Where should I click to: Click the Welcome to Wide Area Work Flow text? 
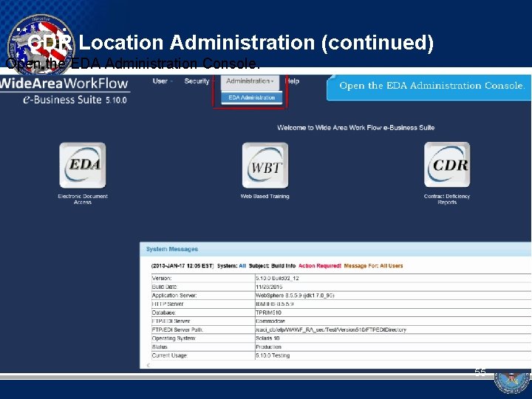click(355, 128)
